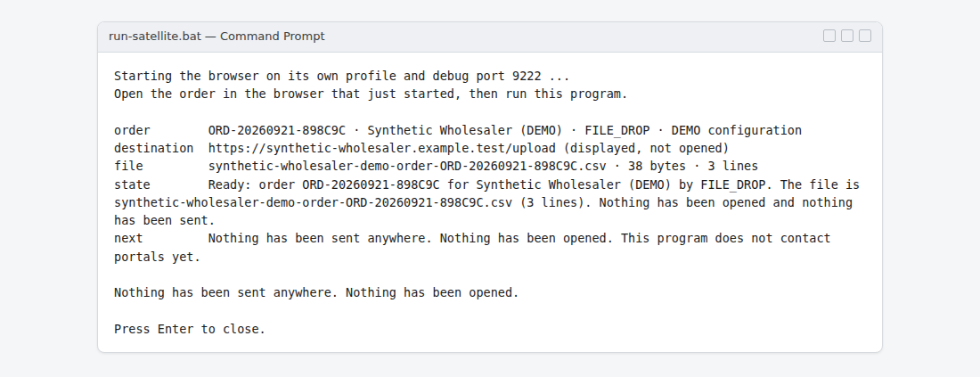Click the middle window control square
Screen dimensions: 980x377
click(847, 36)
